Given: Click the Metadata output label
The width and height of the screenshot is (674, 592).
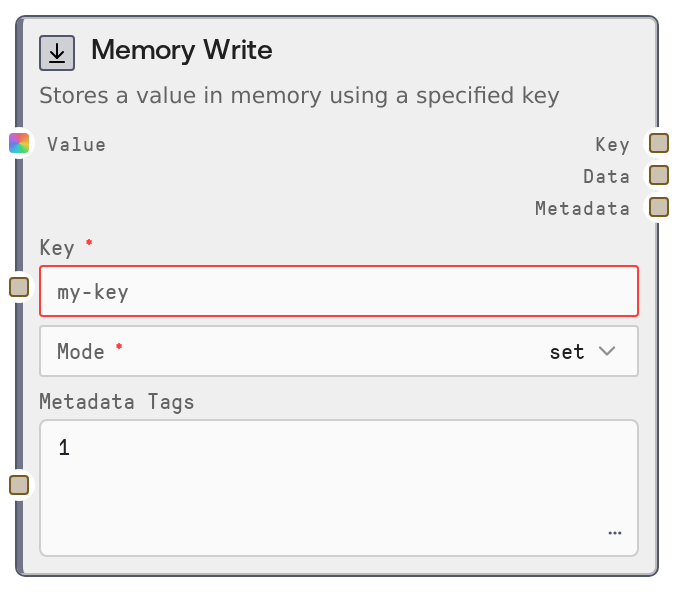Looking at the screenshot, I should point(582,208).
